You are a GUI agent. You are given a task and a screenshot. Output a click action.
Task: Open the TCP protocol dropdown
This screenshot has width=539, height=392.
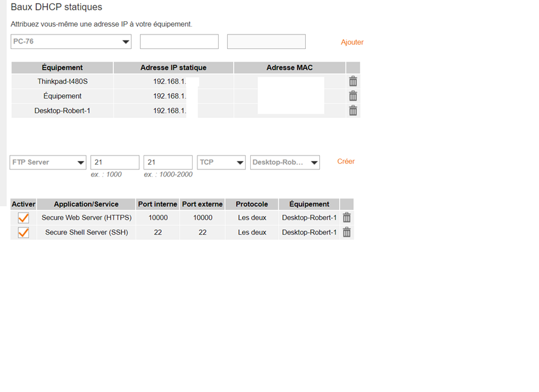click(x=221, y=162)
